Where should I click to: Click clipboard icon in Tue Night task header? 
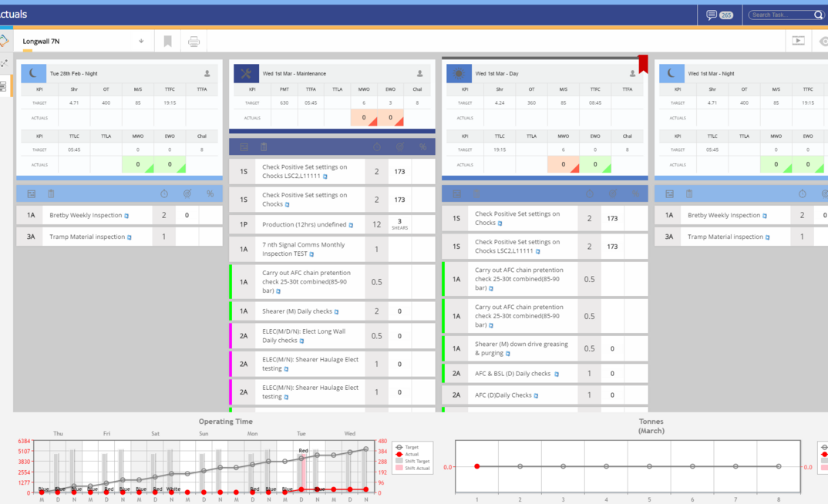(51, 194)
